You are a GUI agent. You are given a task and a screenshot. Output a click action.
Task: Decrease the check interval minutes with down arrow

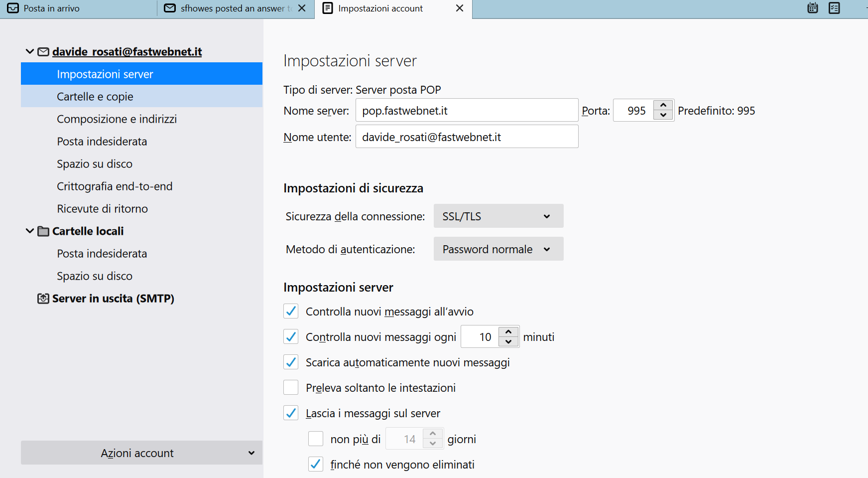(x=508, y=342)
